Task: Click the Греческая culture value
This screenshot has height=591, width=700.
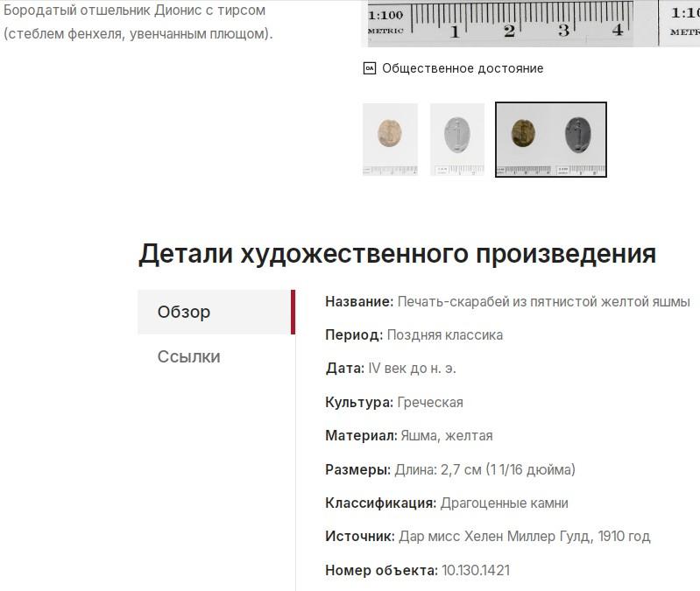Action: 429,402
